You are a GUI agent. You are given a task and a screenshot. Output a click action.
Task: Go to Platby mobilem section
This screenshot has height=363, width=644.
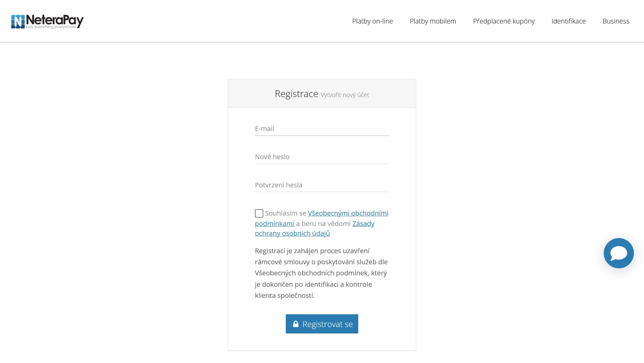[x=433, y=21]
